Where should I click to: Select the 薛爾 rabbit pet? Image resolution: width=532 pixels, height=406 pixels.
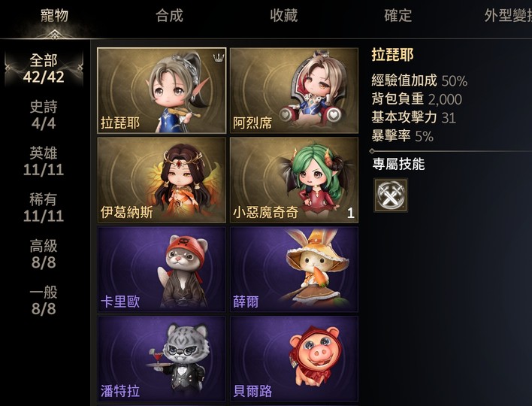click(294, 269)
